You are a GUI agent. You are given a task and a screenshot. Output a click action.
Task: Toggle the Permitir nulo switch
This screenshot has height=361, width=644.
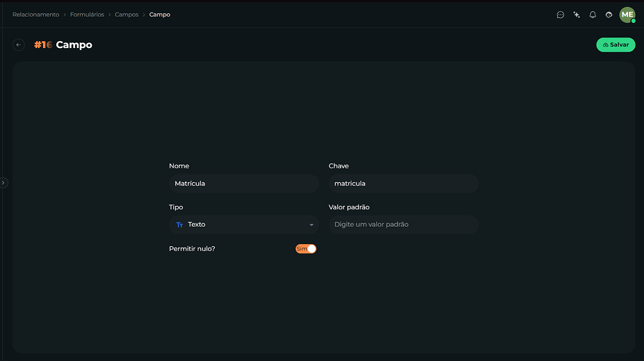[x=306, y=249]
